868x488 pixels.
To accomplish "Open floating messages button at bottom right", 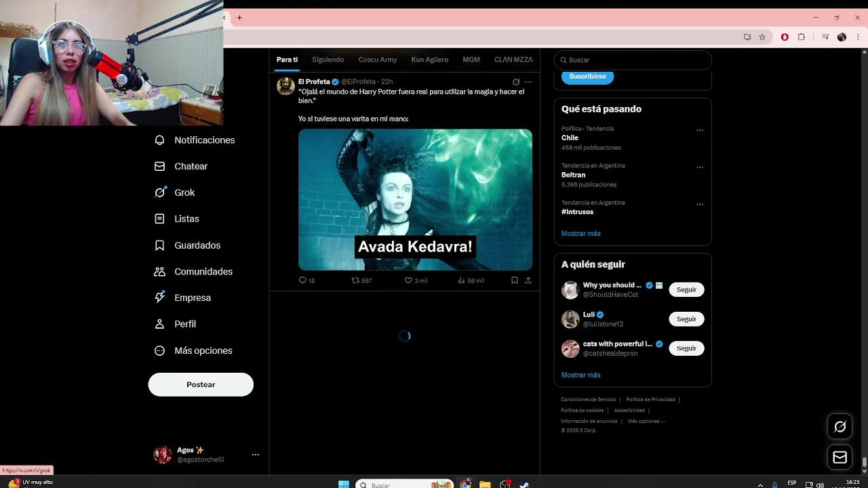I will point(840,457).
